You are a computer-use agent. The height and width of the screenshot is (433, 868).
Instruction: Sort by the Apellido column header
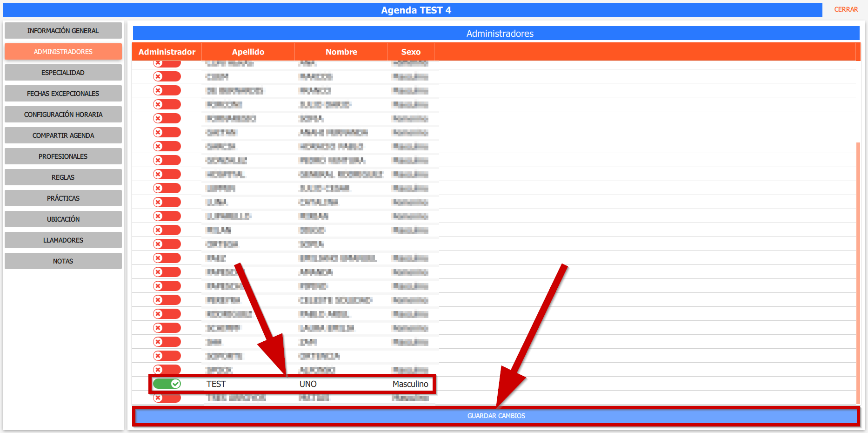coord(248,52)
